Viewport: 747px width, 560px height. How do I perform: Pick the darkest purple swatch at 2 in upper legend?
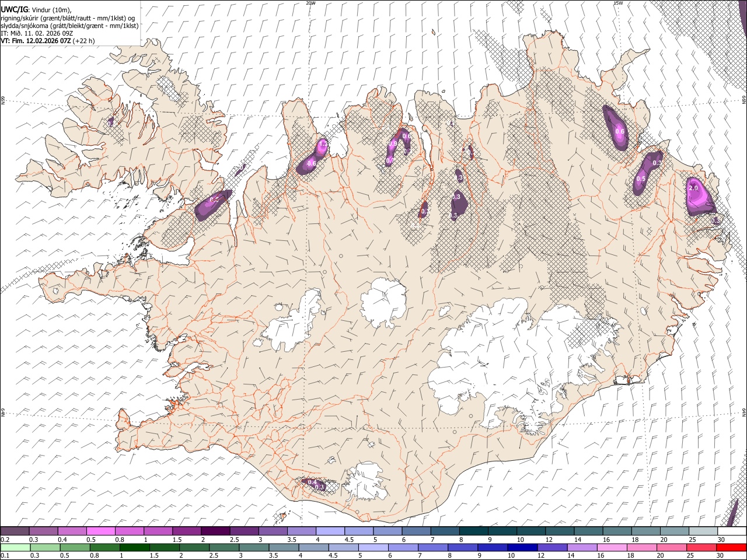(x=215, y=531)
